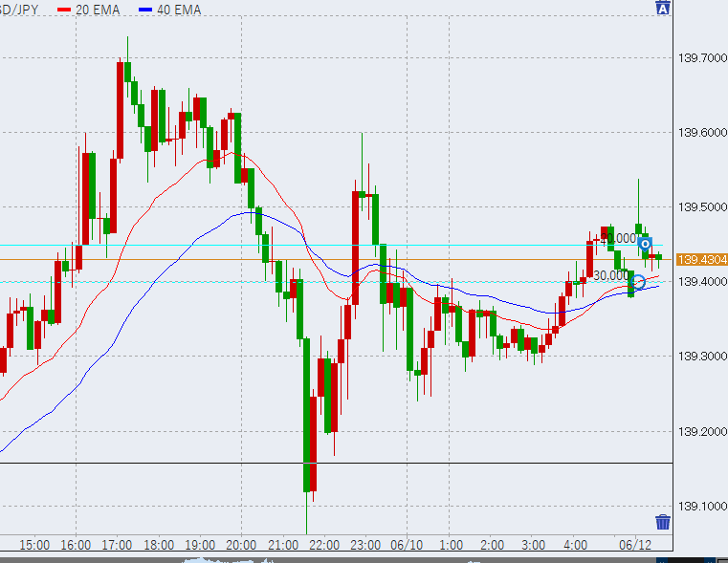
Task: Click the 06/10 date marker on time axis
Action: pyautogui.click(x=408, y=545)
